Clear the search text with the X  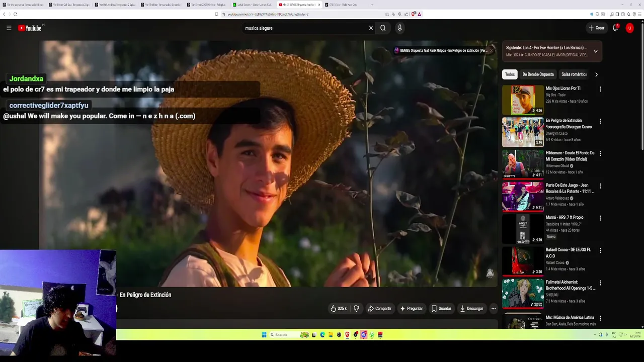click(371, 28)
